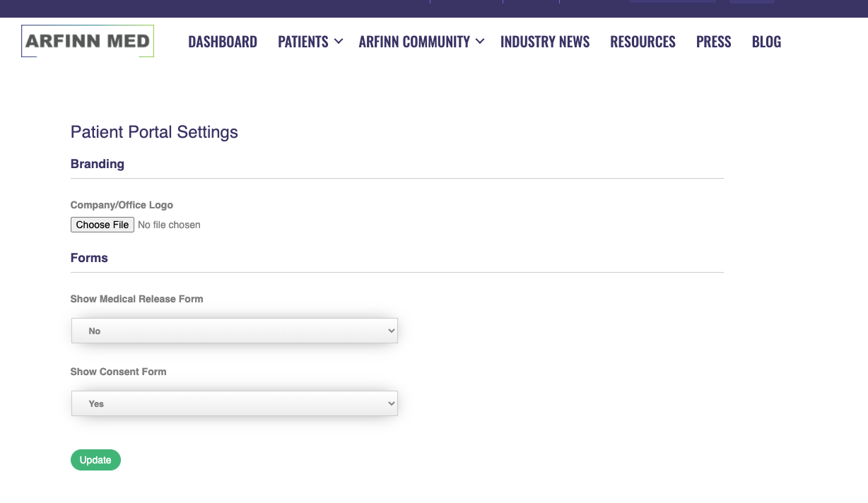Open the Show Consent Form dropdown

235,403
